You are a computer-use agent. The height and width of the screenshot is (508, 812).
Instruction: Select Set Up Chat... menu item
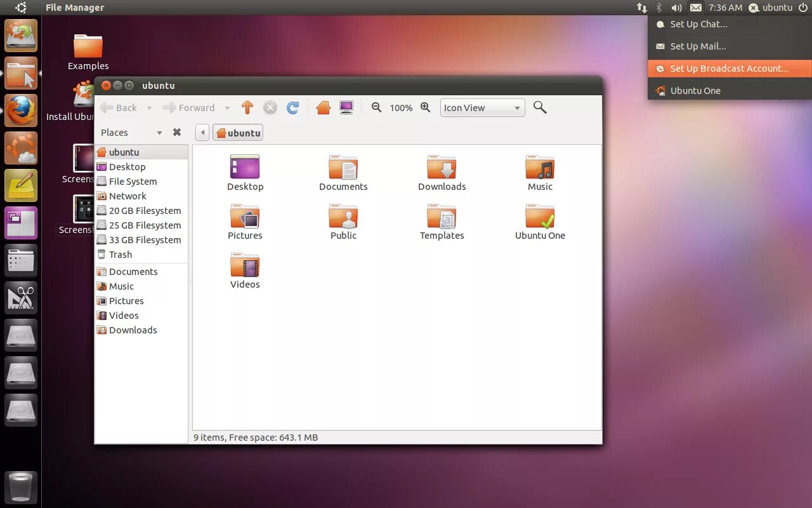pos(730,24)
